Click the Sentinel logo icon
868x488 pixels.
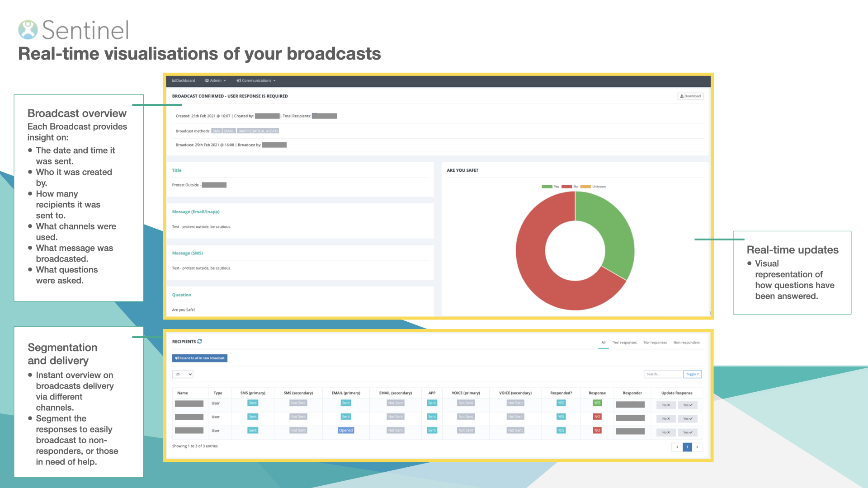click(28, 30)
